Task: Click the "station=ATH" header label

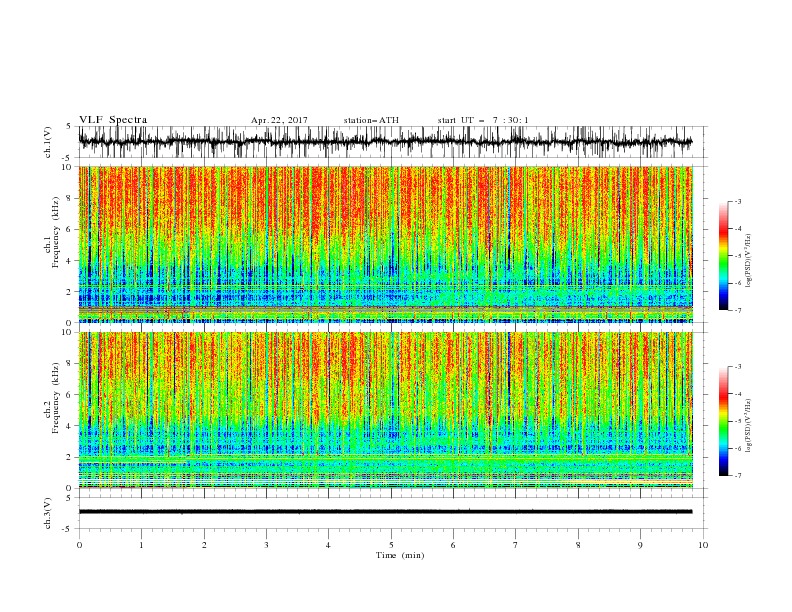Action: 371,120
